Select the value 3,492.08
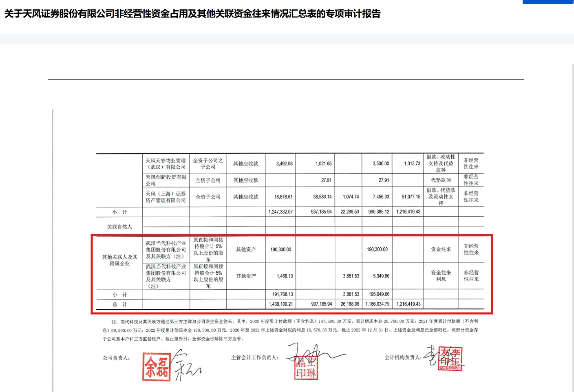The width and height of the screenshot is (574, 392). (284, 164)
